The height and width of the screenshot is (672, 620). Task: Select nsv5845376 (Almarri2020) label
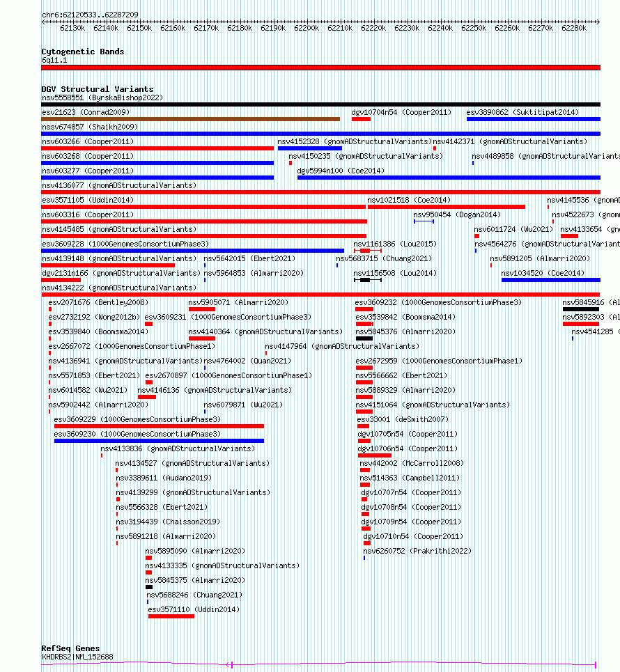(405, 331)
